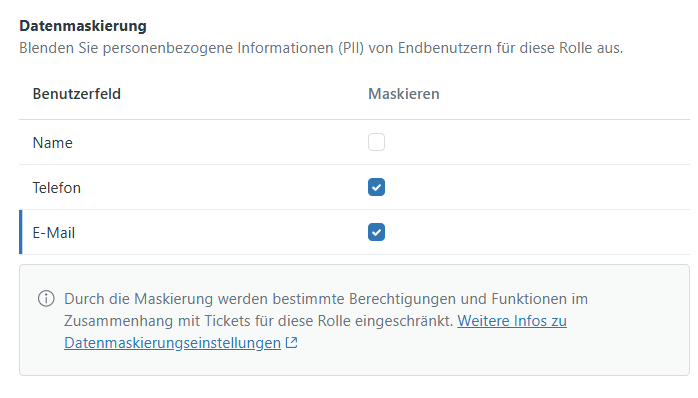This screenshot has height=398, width=698.
Task: Disable masking for the E-Mail field
Action: coord(376,232)
